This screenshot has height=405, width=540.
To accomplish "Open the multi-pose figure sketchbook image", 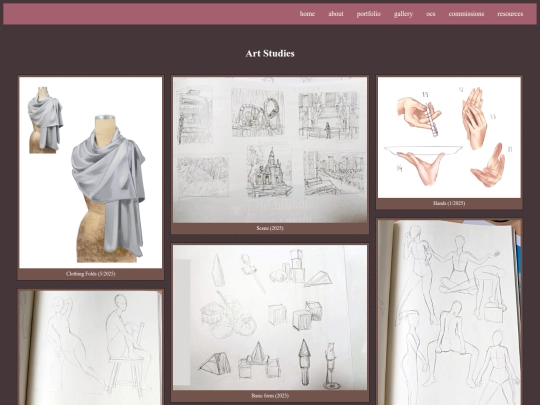I will 449,312.
